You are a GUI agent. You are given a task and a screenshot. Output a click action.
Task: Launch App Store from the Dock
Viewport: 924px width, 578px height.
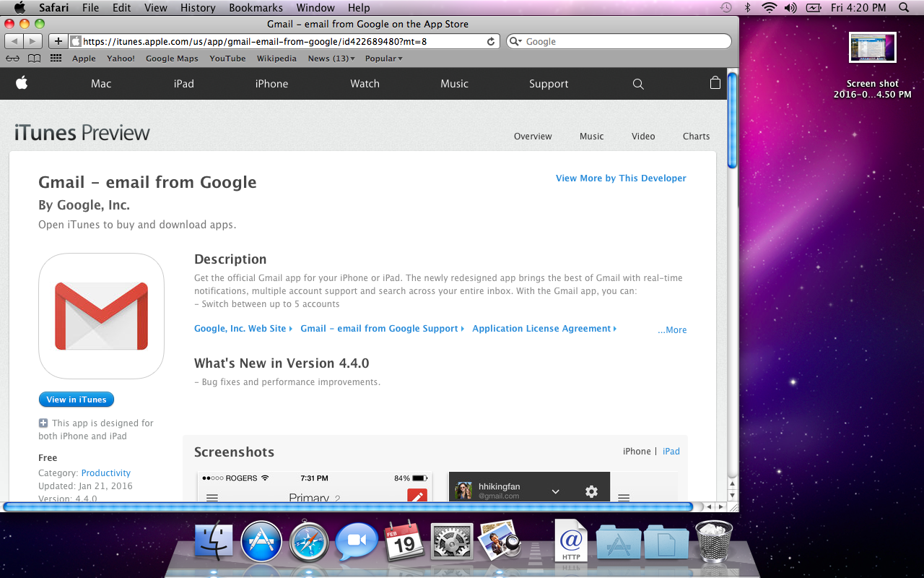261,542
